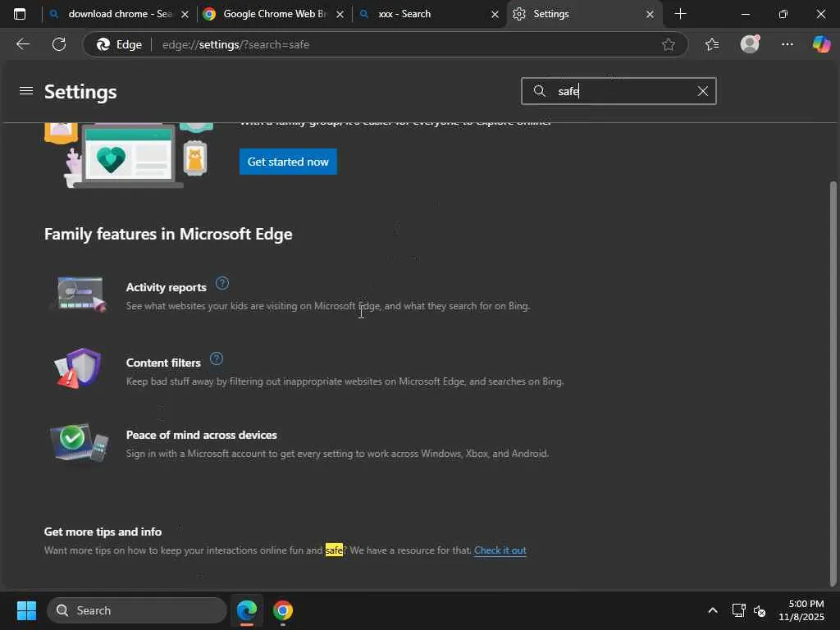Select the Activity reports heading
The height and width of the screenshot is (630, 840).
[166, 287]
